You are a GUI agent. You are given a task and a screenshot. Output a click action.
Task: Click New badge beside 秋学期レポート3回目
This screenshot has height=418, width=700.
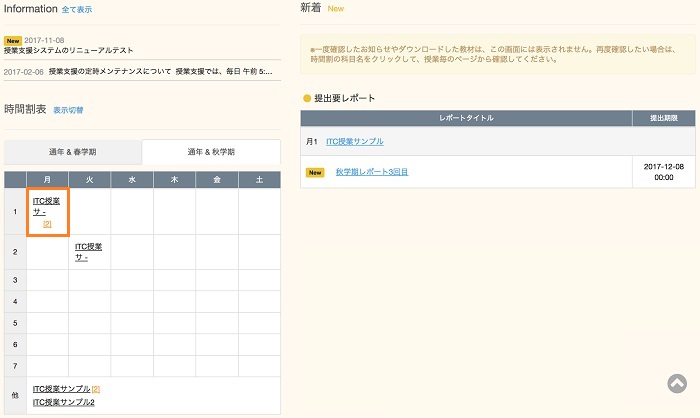coord(315,172)
